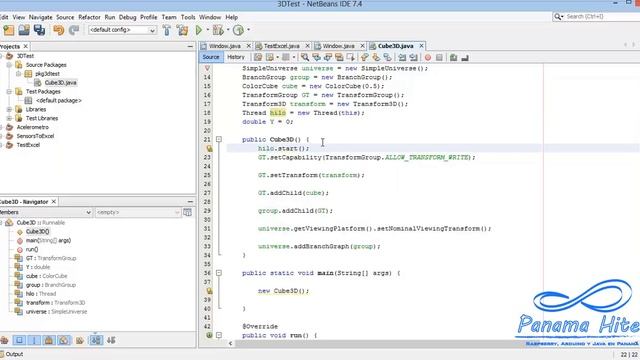Click the Profile Project clock icon
The height and width of the screenshot is (360, 640).
click(238, 30)
